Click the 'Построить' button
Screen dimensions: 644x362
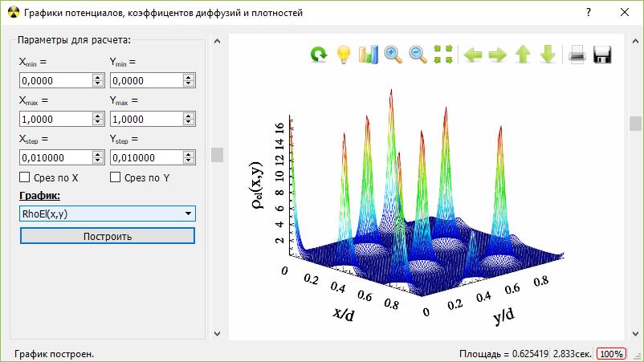[108, 236]
